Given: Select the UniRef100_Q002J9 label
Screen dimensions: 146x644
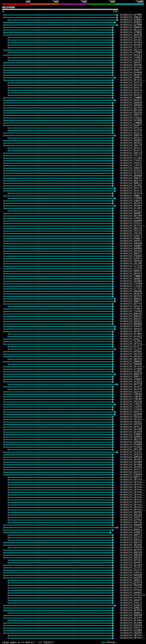Looking at the screenshot, I should click(131, 82).
